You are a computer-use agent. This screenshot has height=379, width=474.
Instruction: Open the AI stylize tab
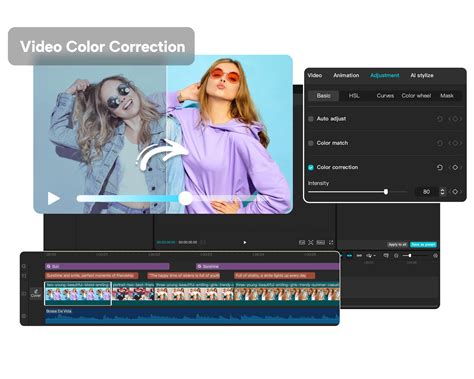[422, 75]
